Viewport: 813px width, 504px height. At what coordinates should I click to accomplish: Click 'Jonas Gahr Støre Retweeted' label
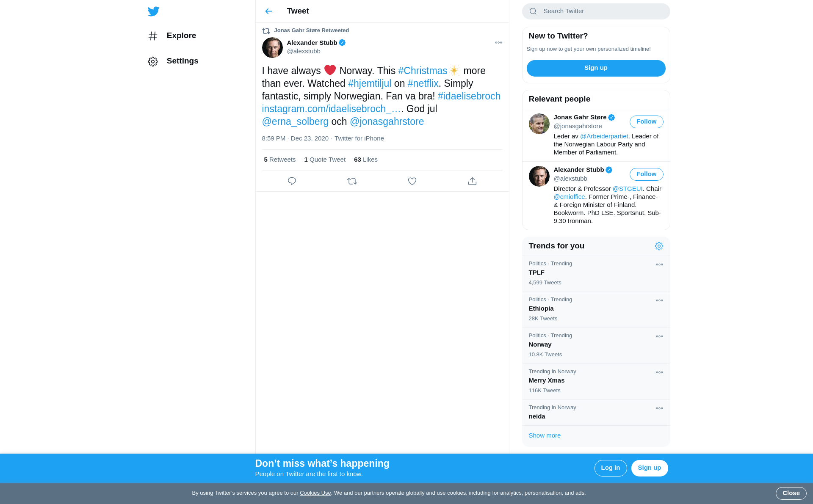click(x=311, y=30)
